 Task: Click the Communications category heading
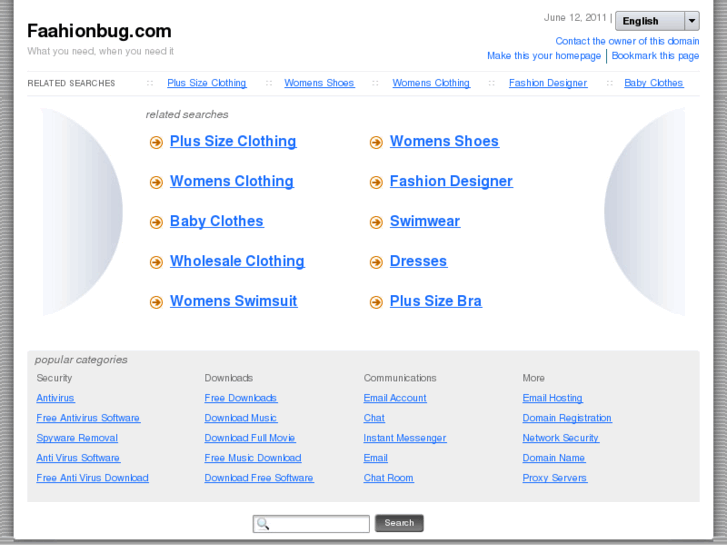400,378
